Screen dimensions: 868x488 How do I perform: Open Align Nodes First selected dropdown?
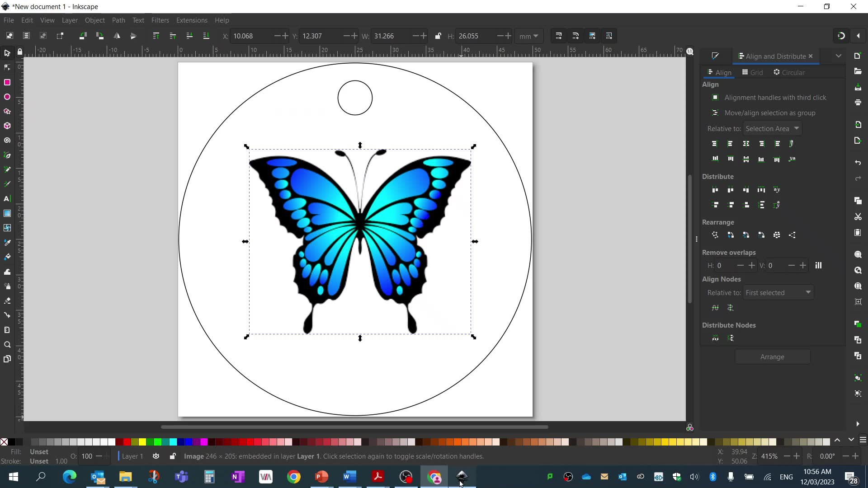click(778, 293)
